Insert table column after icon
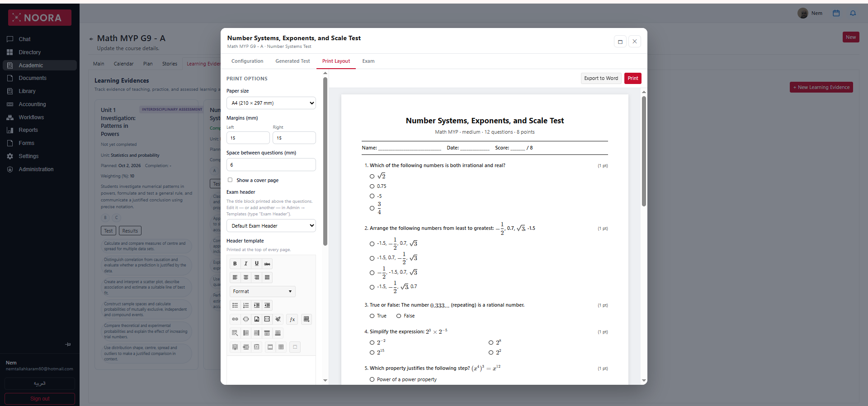 coord(257,333)
